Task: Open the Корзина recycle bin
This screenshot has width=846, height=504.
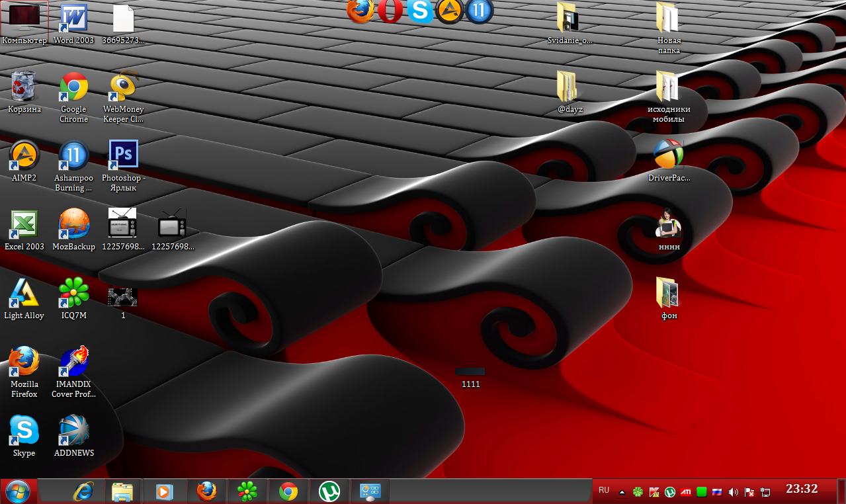Action: pos(24,92)
